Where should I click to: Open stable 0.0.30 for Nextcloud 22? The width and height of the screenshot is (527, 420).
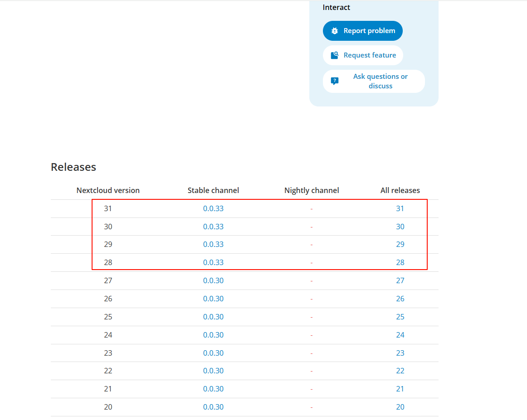click(213, 371)
